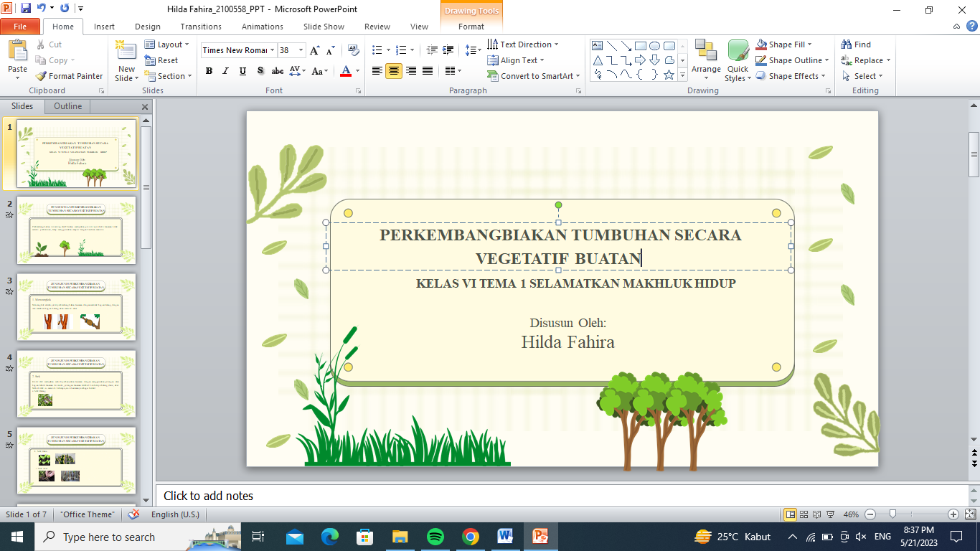Open Spotify from the taskbar
Screen dimensions: 980x551
pos(435,537)
